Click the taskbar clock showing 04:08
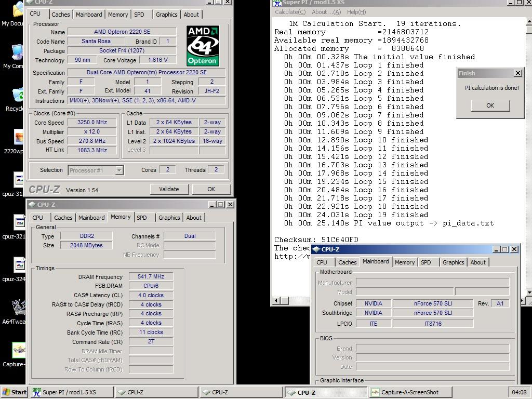The height and width of the screenshot is (399, 532). (519, 392)
